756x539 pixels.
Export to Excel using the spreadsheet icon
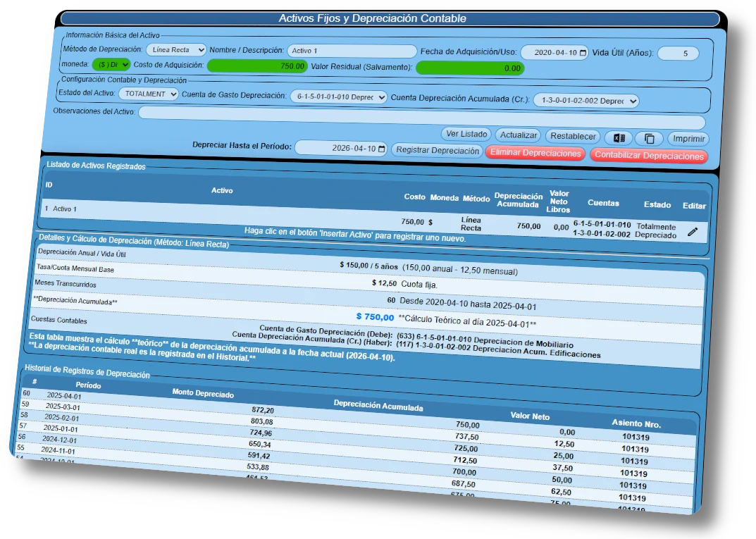tap(618, 138)
